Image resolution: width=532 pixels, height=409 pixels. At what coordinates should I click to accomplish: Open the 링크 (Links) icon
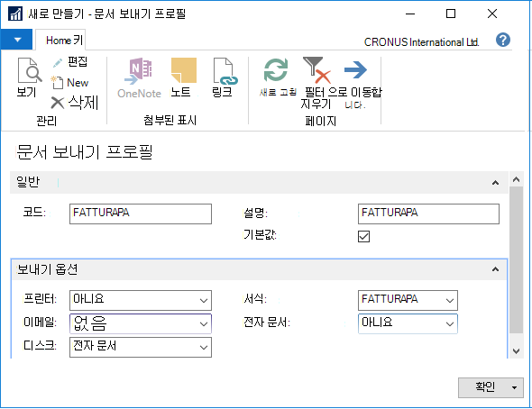pos(225,70)
